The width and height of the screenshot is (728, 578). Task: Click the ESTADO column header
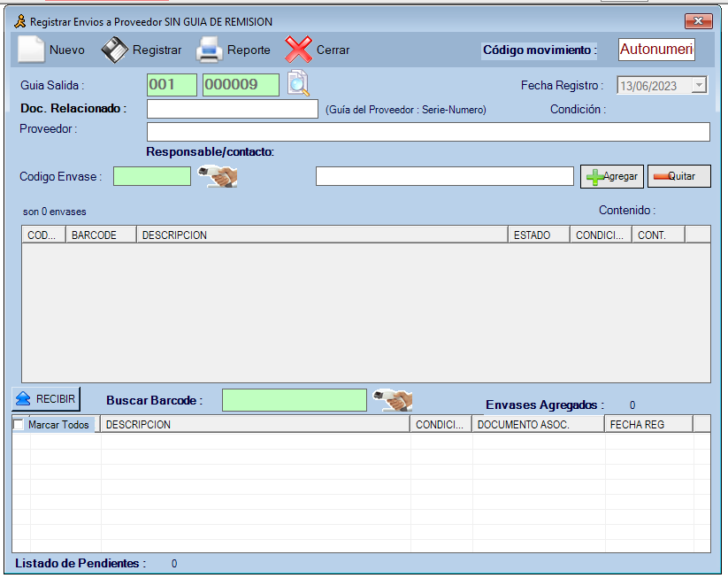tap(539, 235)
